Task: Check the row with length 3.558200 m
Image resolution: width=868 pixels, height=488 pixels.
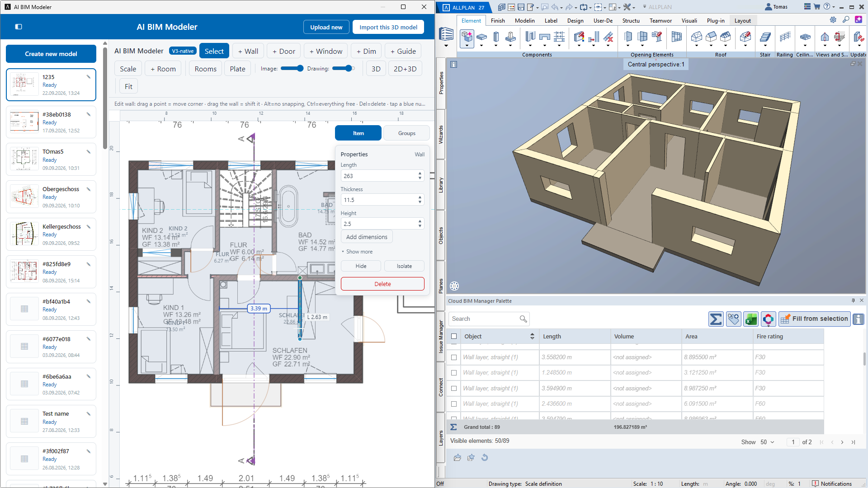Action: click(x=454, y=357)
